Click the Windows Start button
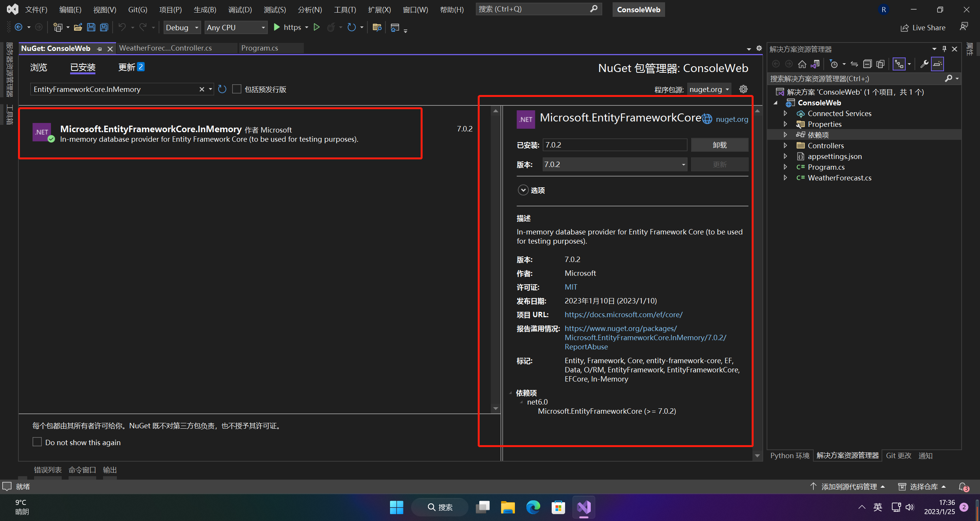The width and height of the screenshot is (980, 521). point(397,507)
